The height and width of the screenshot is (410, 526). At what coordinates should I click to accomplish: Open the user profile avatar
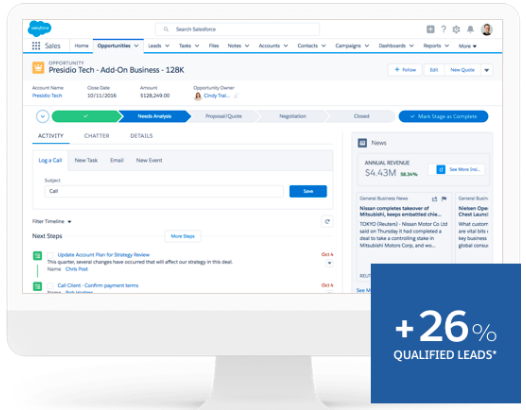[x=486, y=29]
